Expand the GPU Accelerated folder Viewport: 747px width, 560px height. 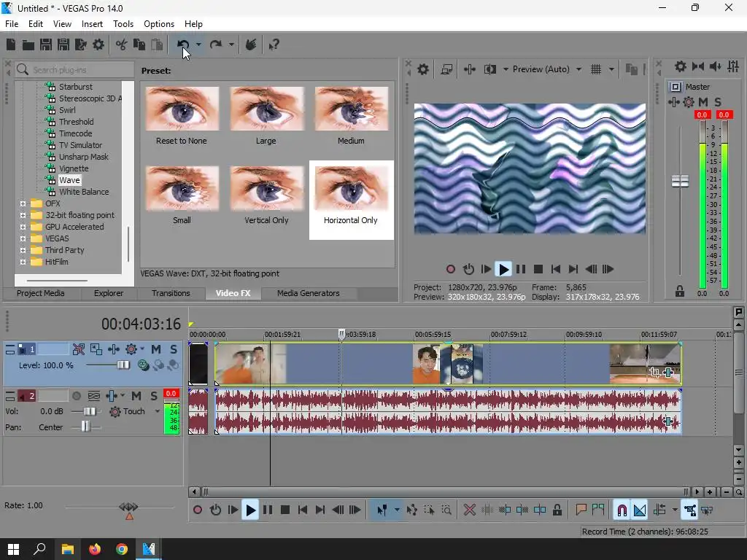[x=23, y=227]
